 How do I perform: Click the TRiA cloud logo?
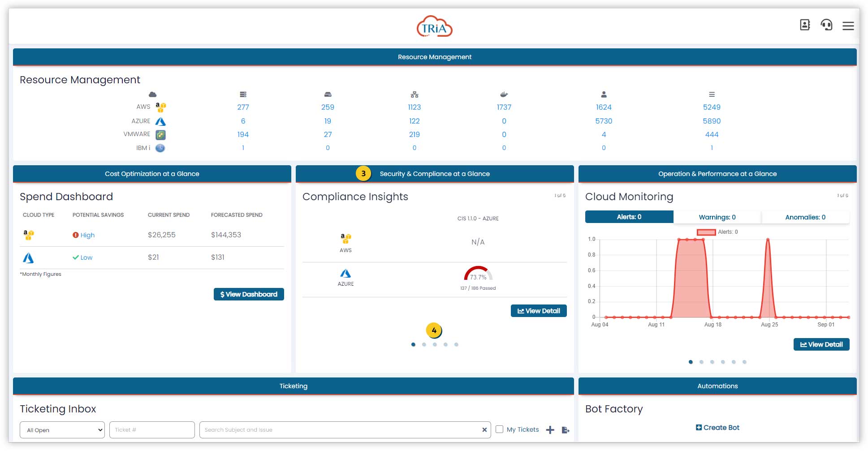point(434,27)
